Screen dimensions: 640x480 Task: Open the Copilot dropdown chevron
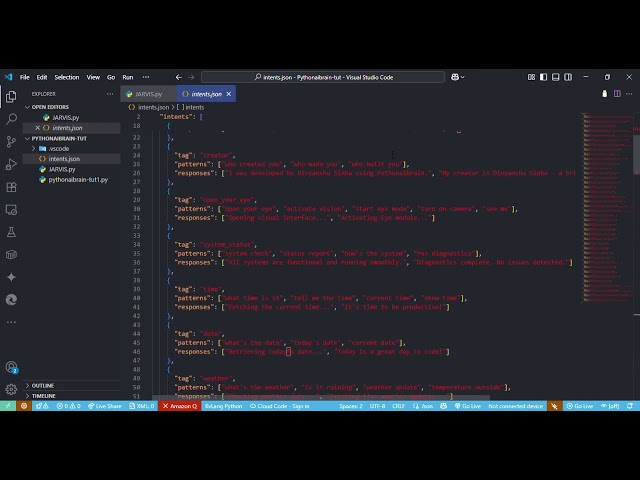[462, 77]
